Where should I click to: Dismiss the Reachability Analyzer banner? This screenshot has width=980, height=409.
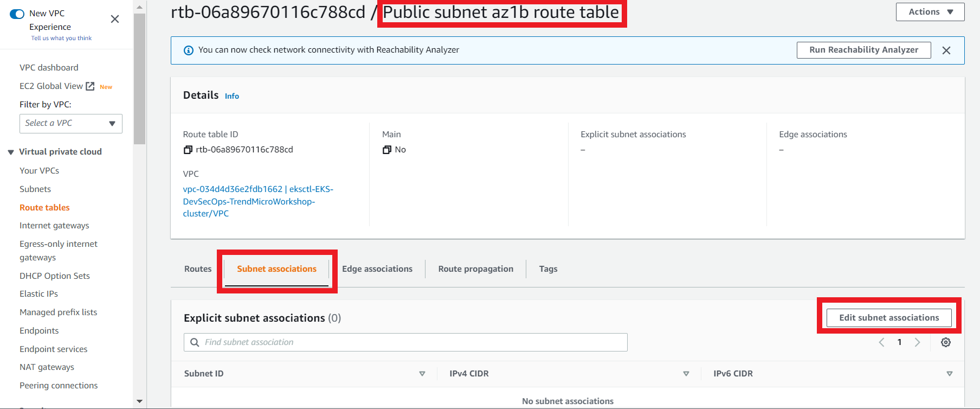pyautogui.click(x=946, y=50)
